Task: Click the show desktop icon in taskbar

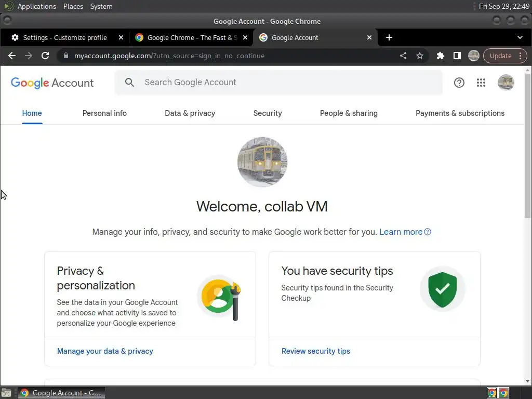Action: point(6,393)
